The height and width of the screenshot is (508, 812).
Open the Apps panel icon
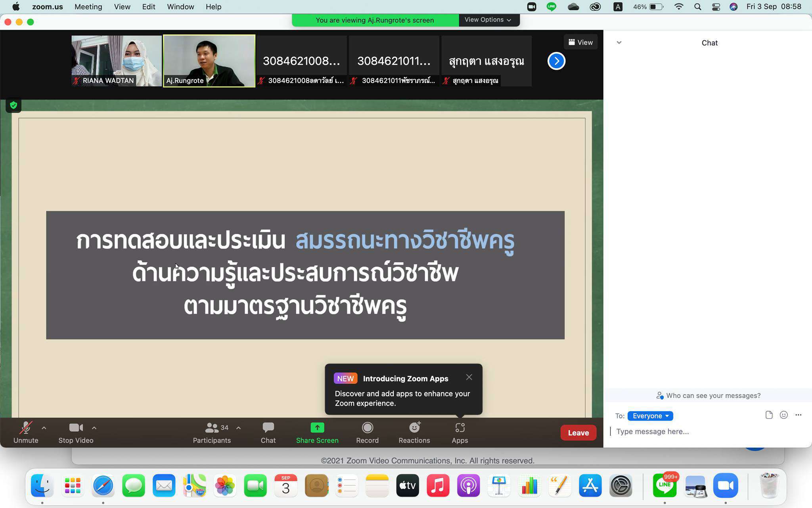click(x=460, y=432)
